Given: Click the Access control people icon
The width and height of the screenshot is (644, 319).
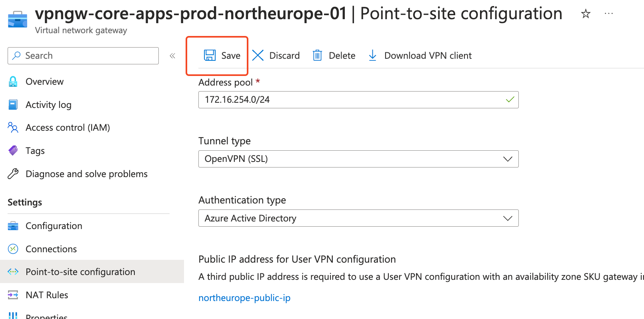Looking at the screenshot, I should tap(13, 128).
